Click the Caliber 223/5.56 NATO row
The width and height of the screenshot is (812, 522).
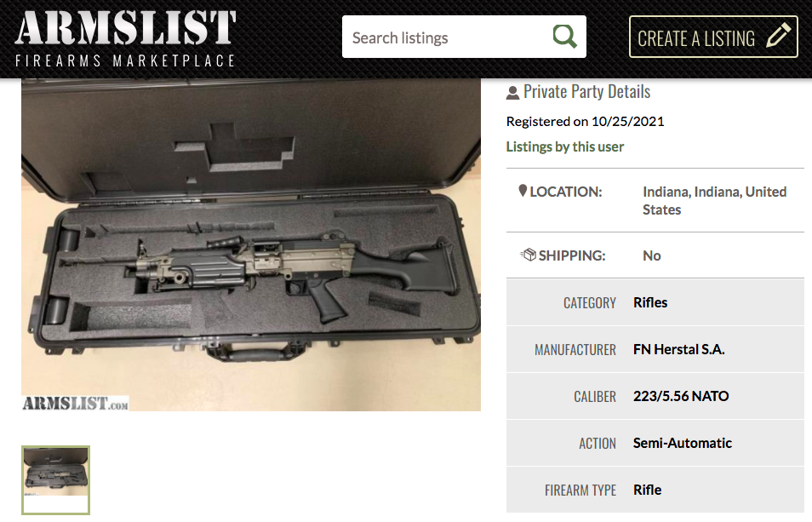[655, 396]
